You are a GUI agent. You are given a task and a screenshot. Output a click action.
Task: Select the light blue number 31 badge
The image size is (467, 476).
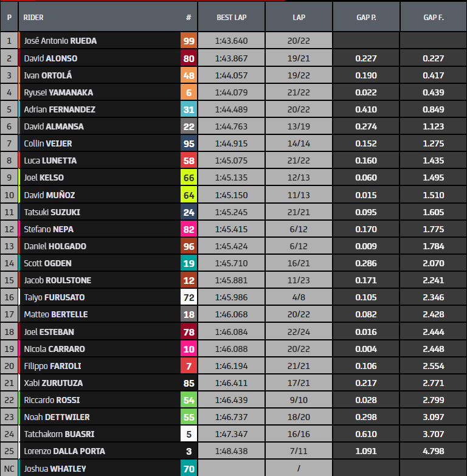pos(189,109)
